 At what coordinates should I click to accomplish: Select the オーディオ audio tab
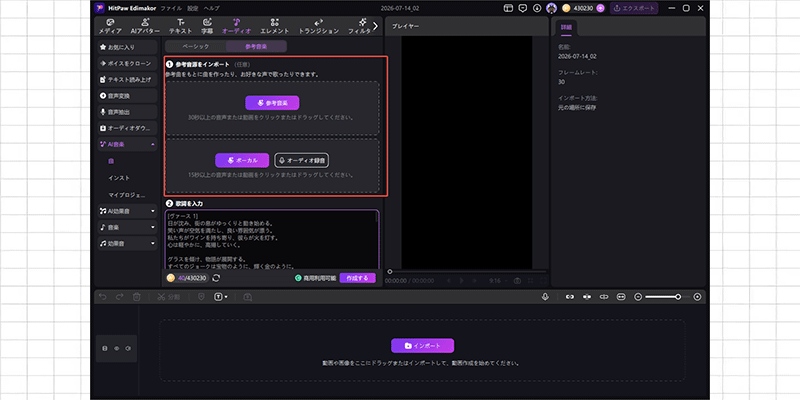tap(236, 27)
